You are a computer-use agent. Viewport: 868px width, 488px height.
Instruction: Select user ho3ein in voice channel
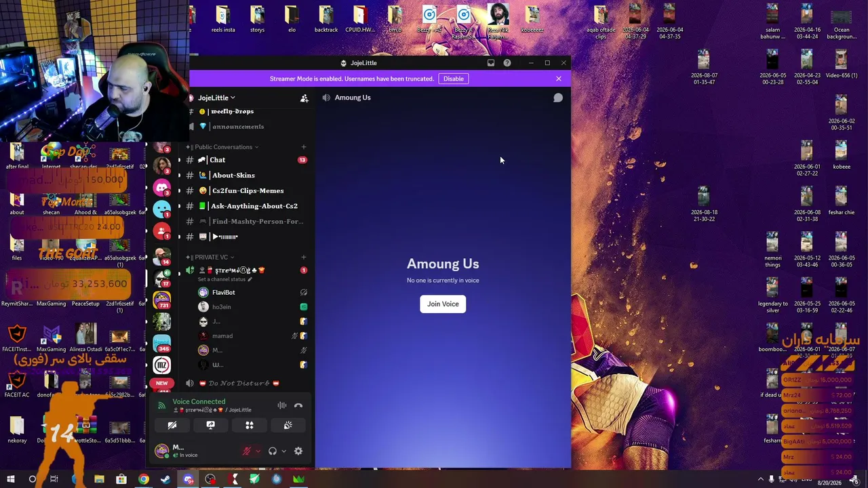[252, 307]
